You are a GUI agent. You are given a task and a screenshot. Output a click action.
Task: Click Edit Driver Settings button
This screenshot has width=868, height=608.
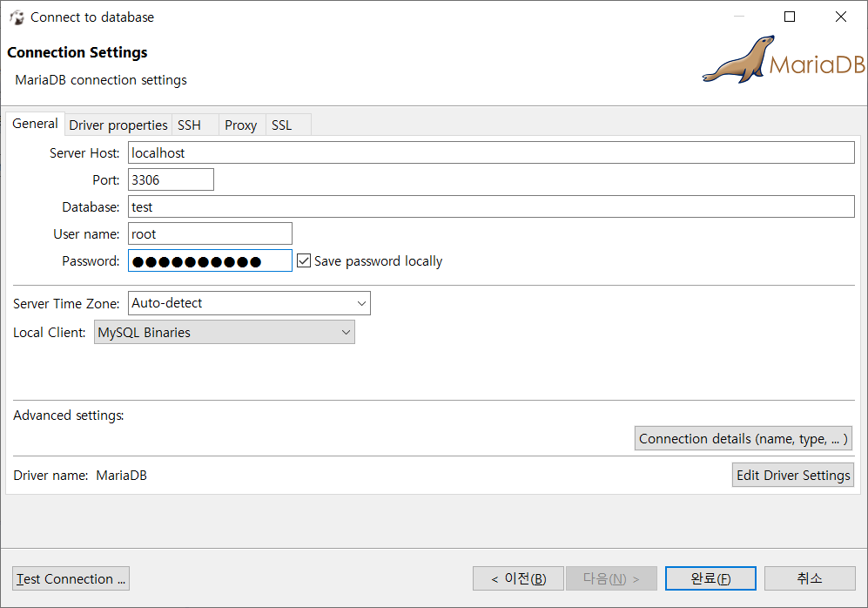point(793,475)
